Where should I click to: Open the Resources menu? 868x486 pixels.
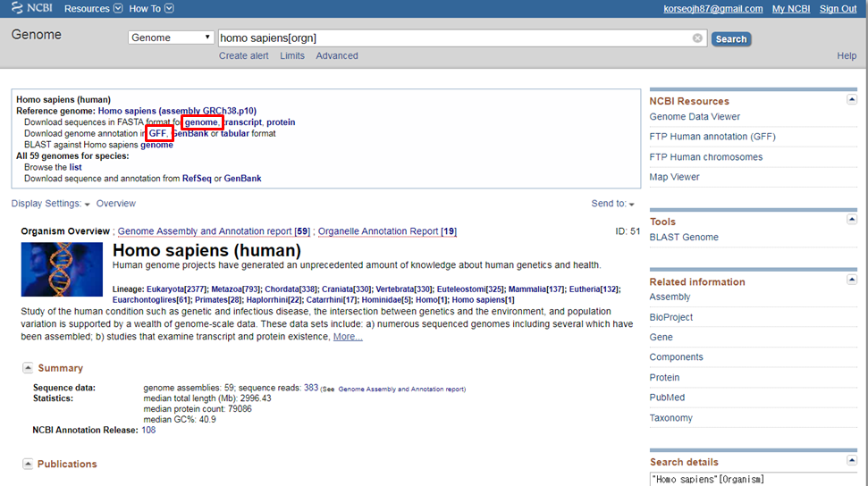tap(93, 8)
